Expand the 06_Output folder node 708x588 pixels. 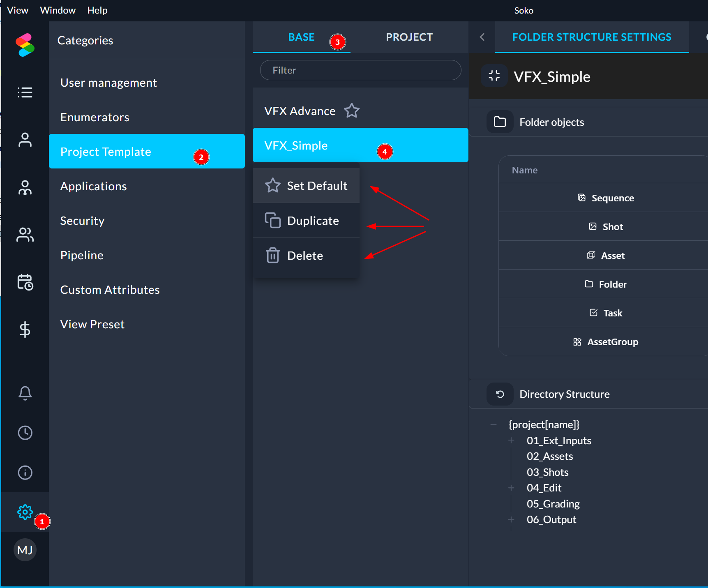click(511, 519)
